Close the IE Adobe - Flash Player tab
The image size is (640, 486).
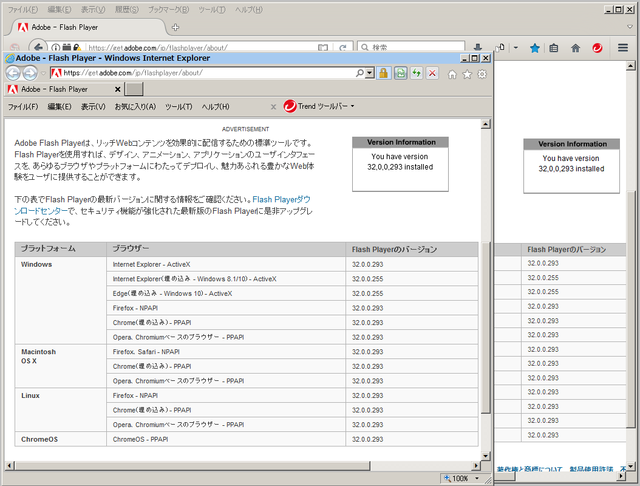pos(118,89)
